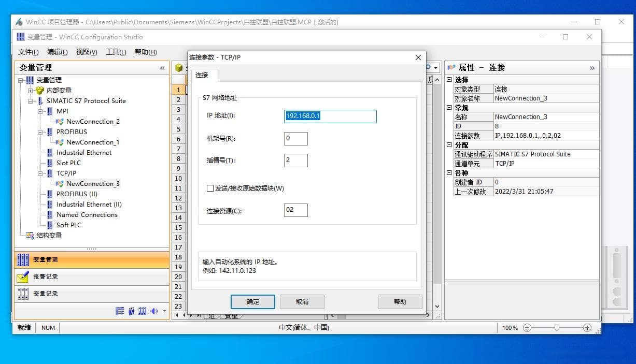Viewport: 636px width, 364px height.
Task: Open the 帮助(H) menu
Action: [x=146, y=52]
